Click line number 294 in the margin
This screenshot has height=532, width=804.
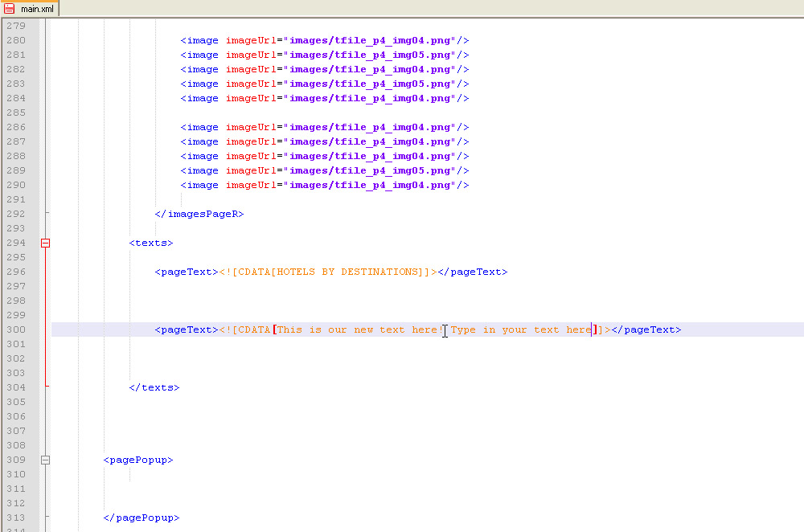pyautogui.click(x=15, y=243)
